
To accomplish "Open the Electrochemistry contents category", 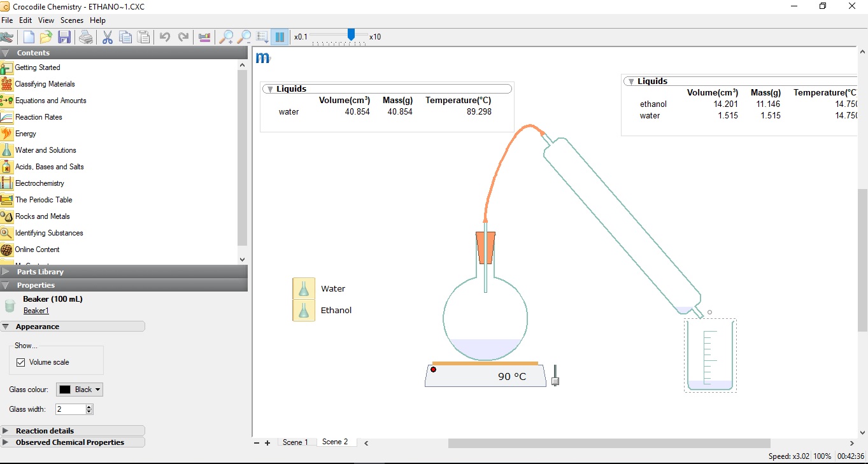I will click(39, 183).
